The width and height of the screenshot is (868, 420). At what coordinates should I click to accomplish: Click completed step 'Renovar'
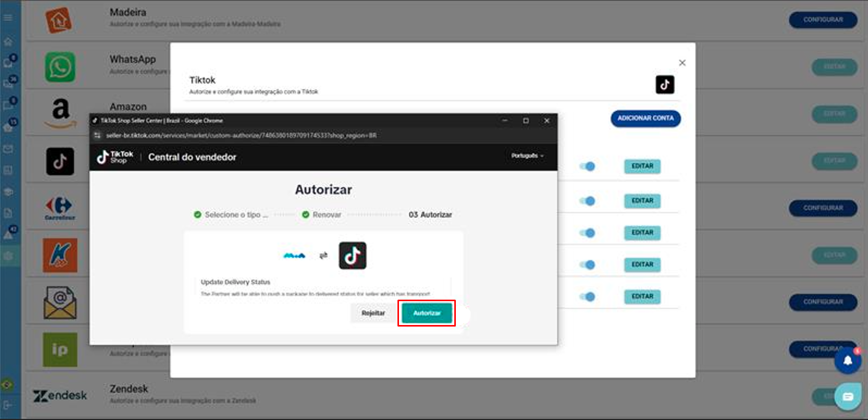(x=322, y=215)
